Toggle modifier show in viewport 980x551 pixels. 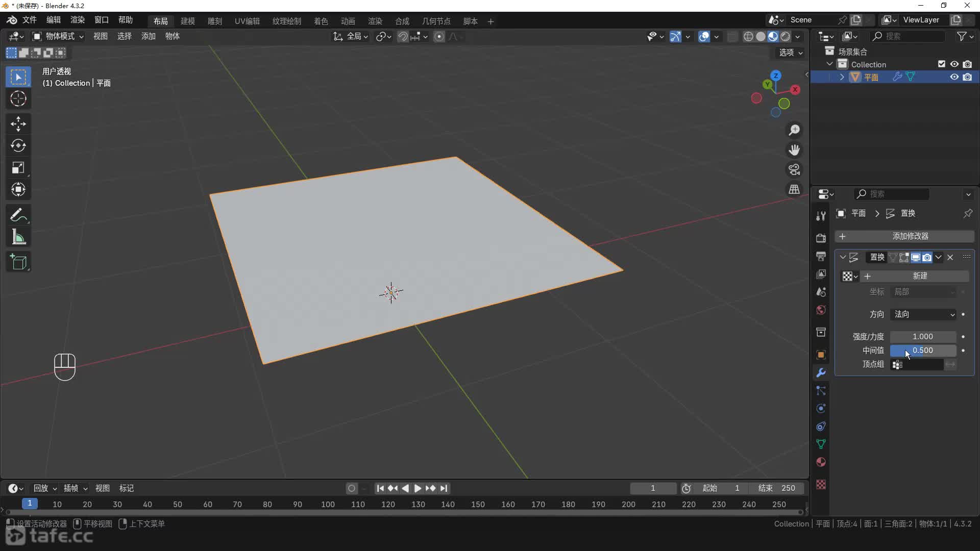point(916,257)
